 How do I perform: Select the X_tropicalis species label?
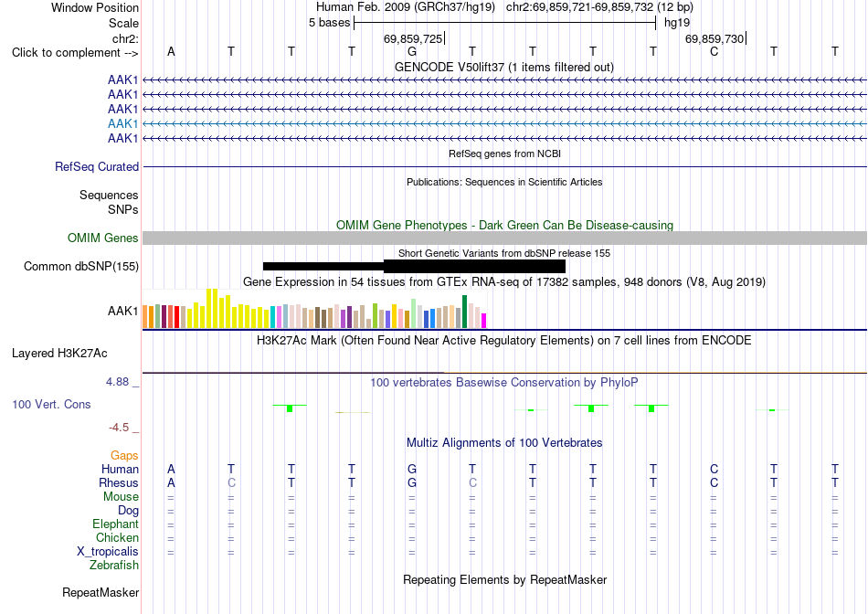pyautogui.click(x=108, y=552)
